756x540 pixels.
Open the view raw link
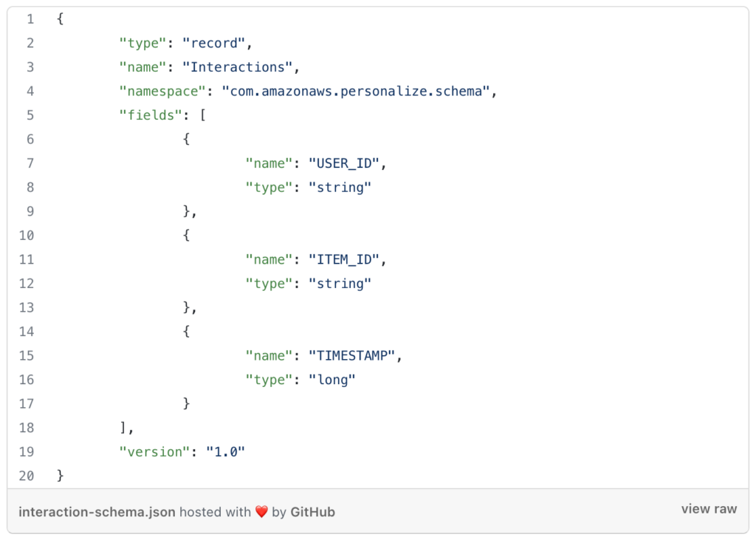709,509
